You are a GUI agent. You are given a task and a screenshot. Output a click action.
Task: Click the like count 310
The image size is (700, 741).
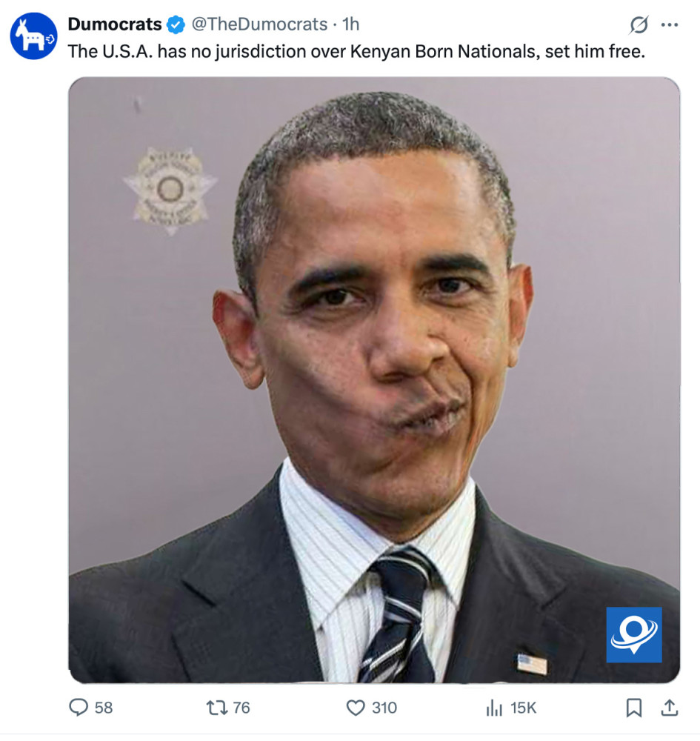pos(384,708)
